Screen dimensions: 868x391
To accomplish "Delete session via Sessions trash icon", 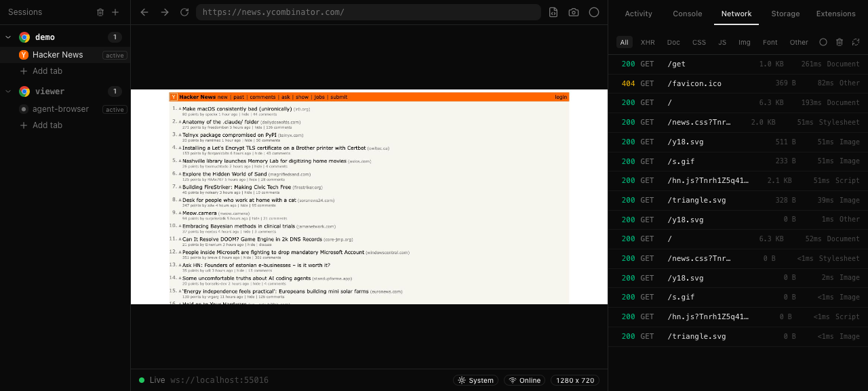I will [100, 12].
